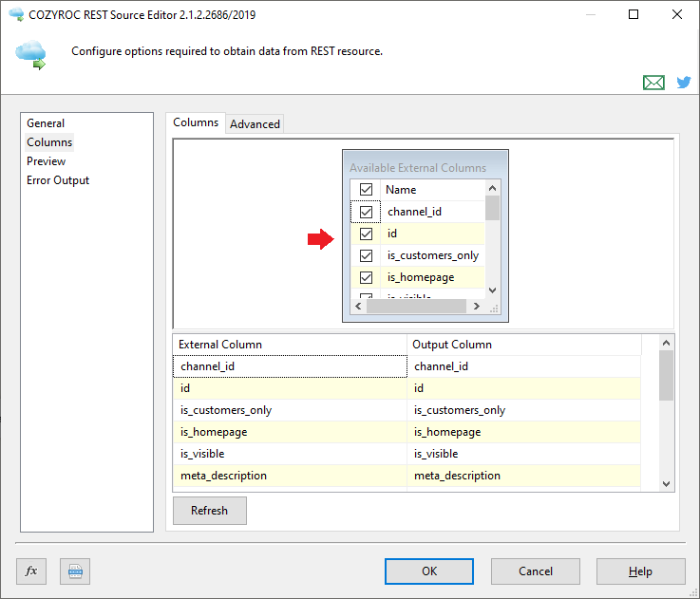The height and width of the screenshot is (599, 700).
Task: Click the External Column header
Action: pos(290,345)
